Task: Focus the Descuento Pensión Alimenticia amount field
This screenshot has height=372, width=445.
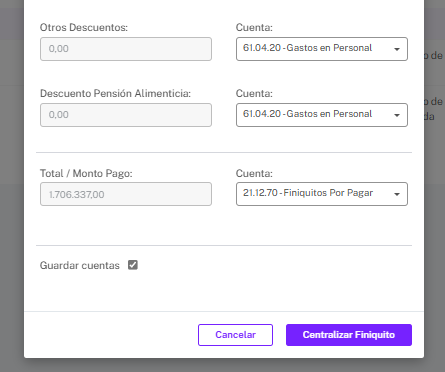Action: click(126, 115)
